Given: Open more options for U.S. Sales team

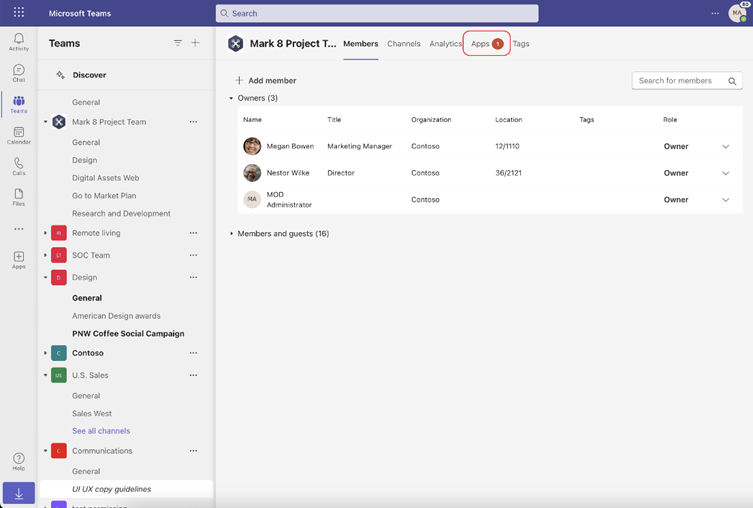Looking at the screenshot, I should (x=193, y=375).
